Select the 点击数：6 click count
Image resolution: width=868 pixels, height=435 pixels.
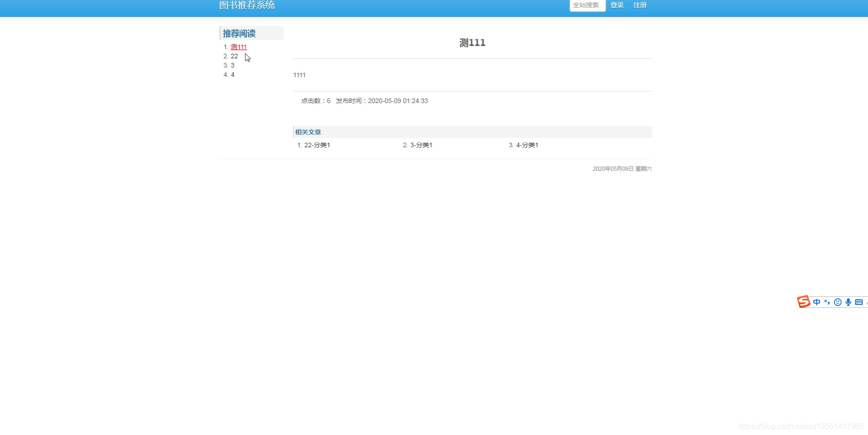[316, 101]
